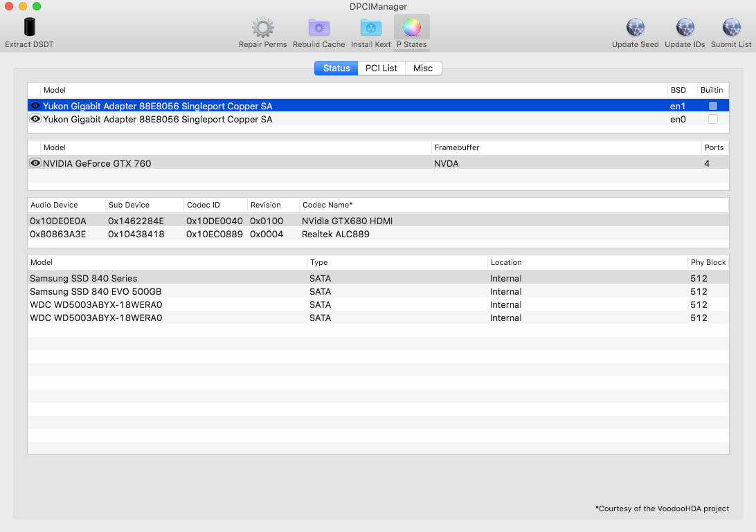The height and width of the screenshot is (532, 756).
Task: Click the en1 BSD name cell
Action: pyautogui.click(x=677, y=106)
